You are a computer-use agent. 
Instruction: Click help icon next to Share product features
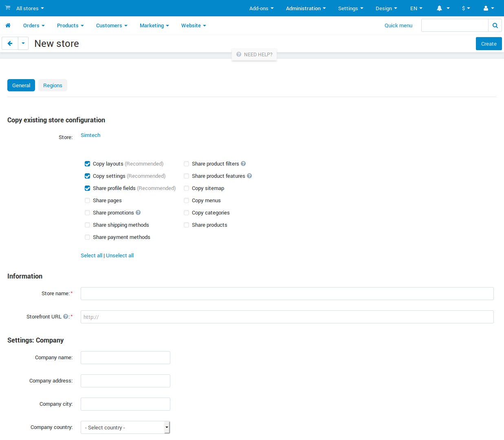pos(249,176)
